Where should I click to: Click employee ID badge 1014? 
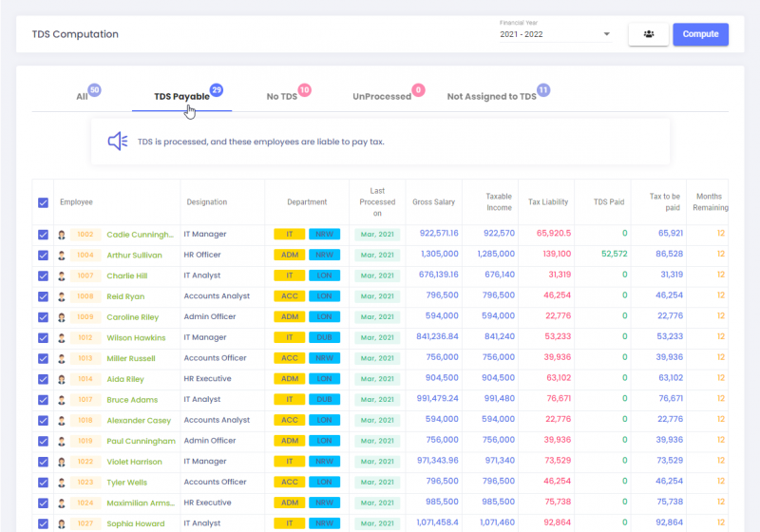(85, 379)
